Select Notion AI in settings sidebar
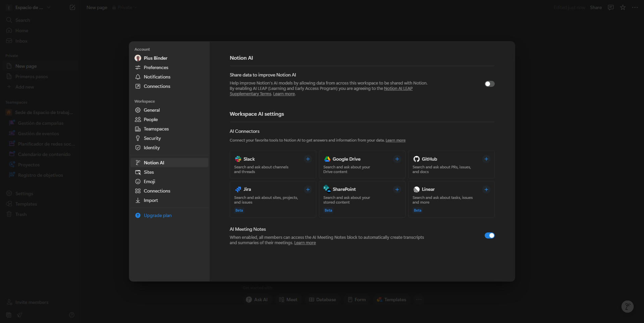Image resolution: width=644 pixels, height=323 pixels. (169, 163)
